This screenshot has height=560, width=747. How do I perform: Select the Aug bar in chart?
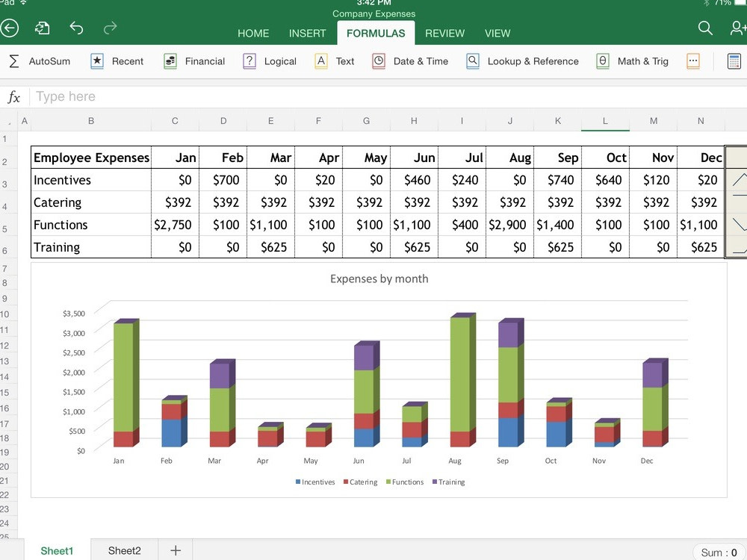[x=462, y=380]
